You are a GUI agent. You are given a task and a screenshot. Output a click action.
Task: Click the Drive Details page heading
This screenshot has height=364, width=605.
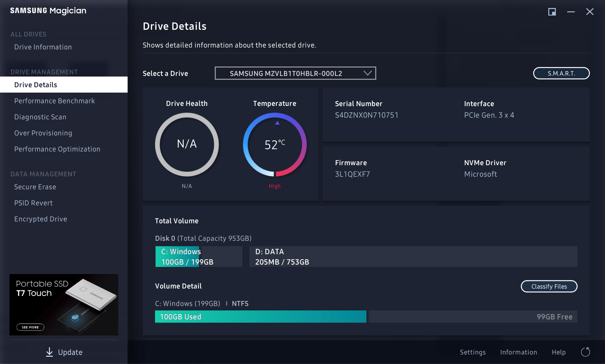click(x=175, y=26)
